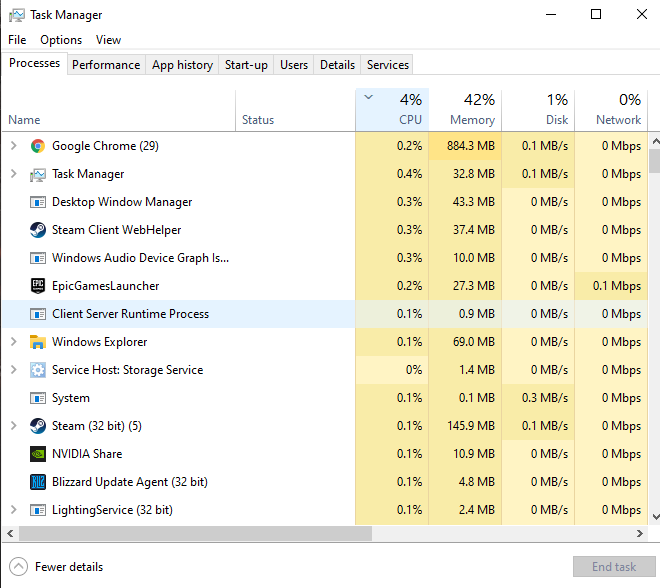Click the EpicGamesLauncher icon
The height and width of the screenshot is (588, 660).
pyautogui.click(x=38, y=286)
